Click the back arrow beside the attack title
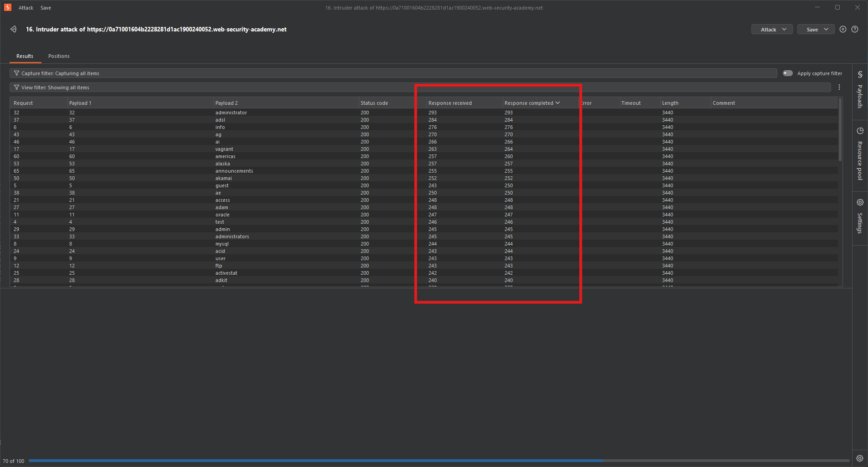868x467 pixels. pos(13,29)
